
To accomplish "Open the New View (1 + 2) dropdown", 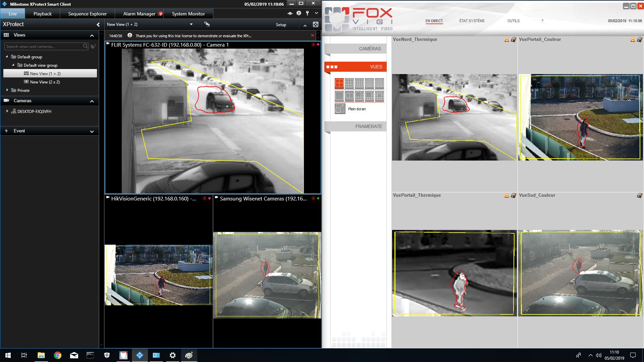I will pyautogui.click(x=191, y=24).
